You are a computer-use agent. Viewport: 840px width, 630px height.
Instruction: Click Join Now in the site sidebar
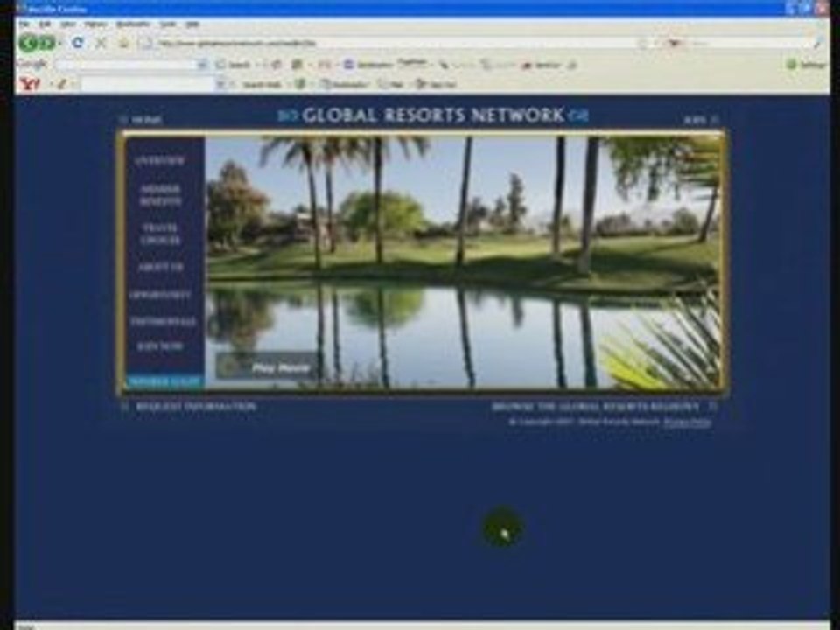160,346
